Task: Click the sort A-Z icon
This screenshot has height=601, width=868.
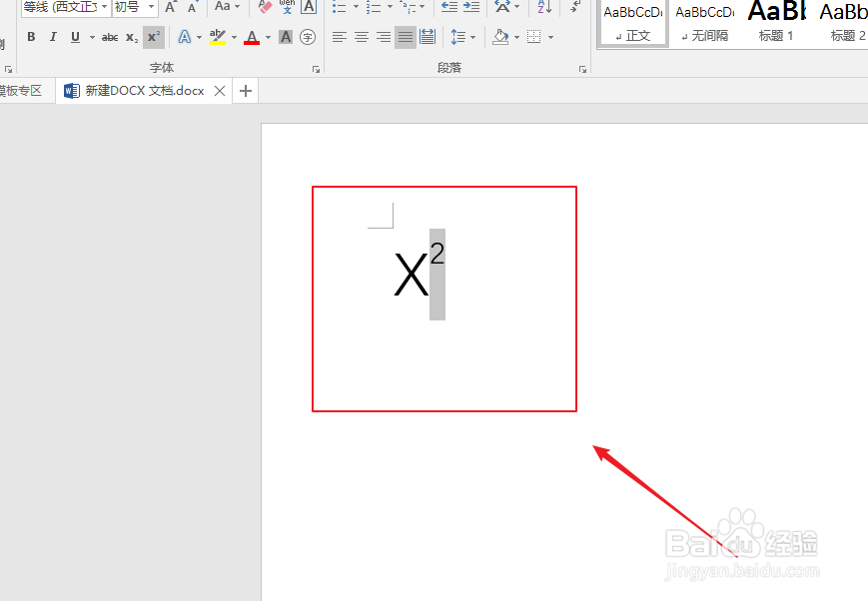Action: 543,7
